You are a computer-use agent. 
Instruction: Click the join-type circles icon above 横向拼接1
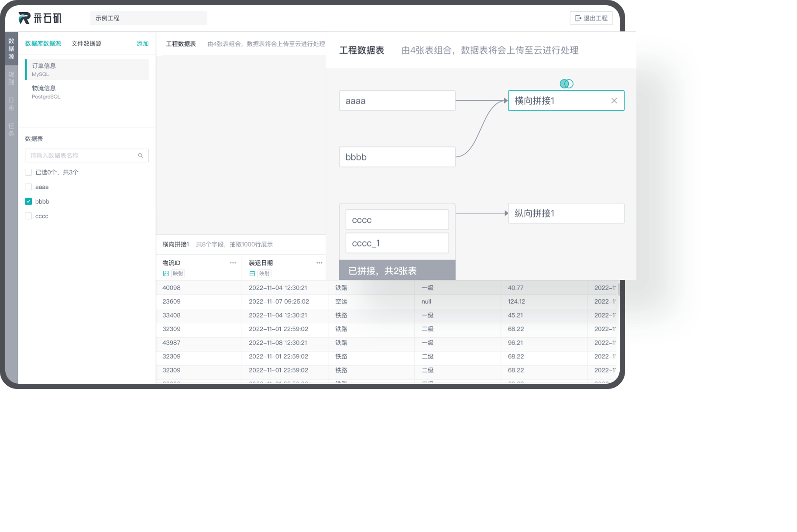click(567, 84)
